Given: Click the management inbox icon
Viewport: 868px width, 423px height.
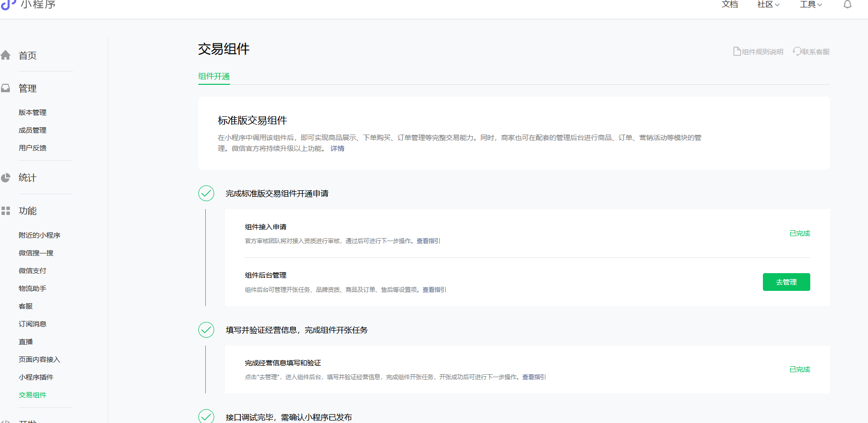Looking at the screenshot, I should pyautogui.click(x=5, y=88).
